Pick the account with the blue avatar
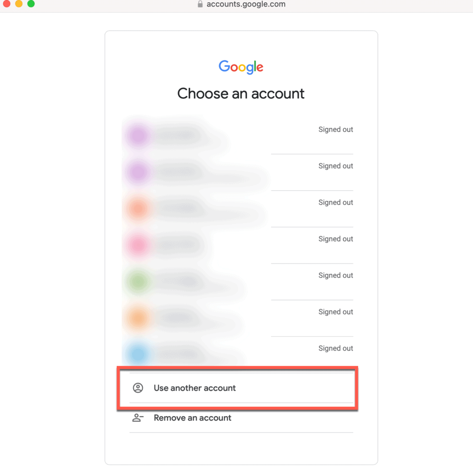The image size is (473, 476). (x=138, y=354)
